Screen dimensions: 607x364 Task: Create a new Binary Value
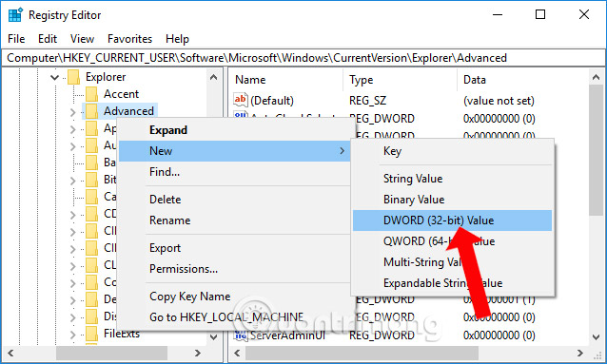coord(452,200)
